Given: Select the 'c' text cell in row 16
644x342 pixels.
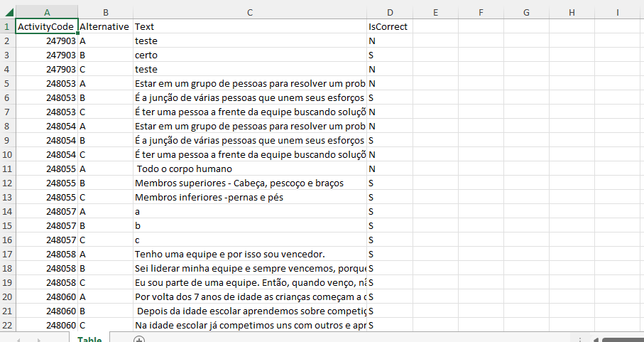Looking at the screenshot, I should click(x=250, y=240).
